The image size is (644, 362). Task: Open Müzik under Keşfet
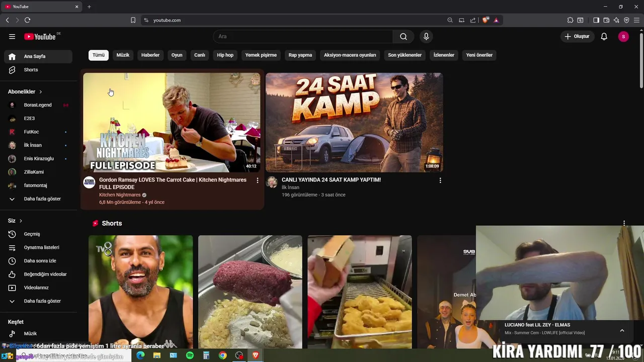coord(38,333)
